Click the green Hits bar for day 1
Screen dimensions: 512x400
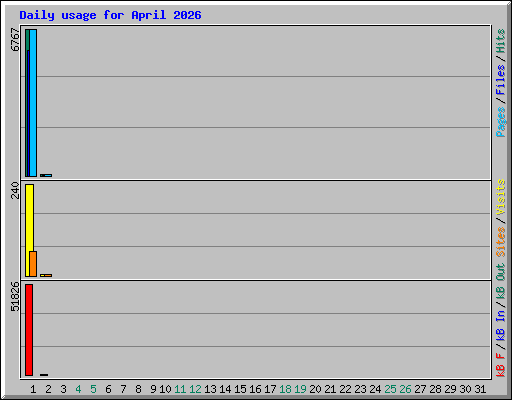click(x=27, y=103)
